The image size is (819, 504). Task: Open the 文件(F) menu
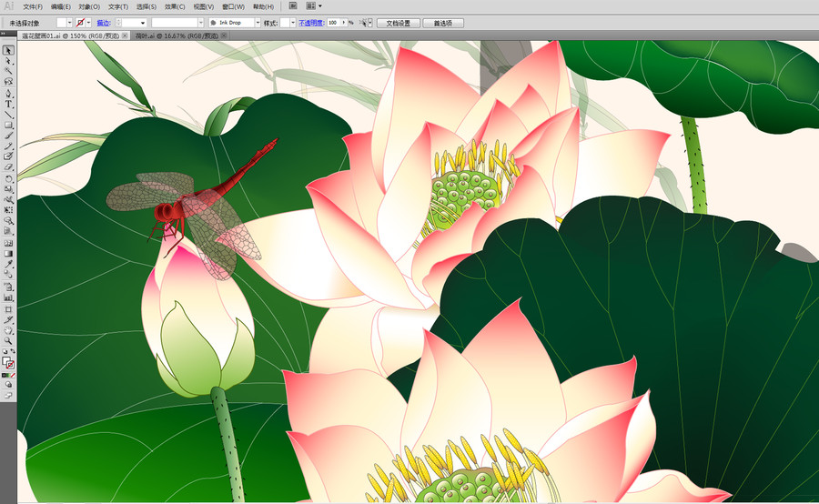33,6
